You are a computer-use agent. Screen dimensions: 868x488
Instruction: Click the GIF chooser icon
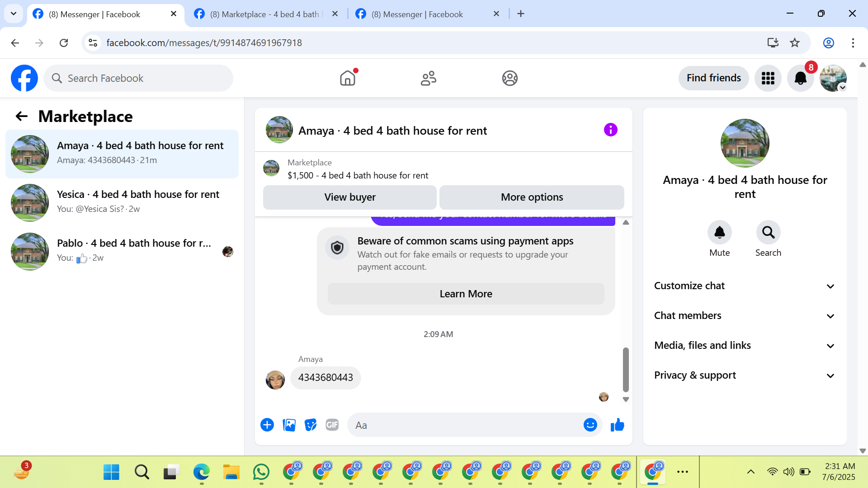coord(332,425)
